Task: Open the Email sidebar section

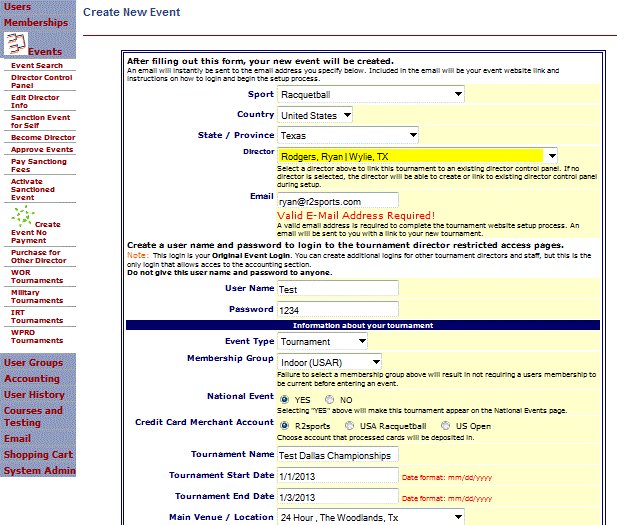Action: (17, 438)
